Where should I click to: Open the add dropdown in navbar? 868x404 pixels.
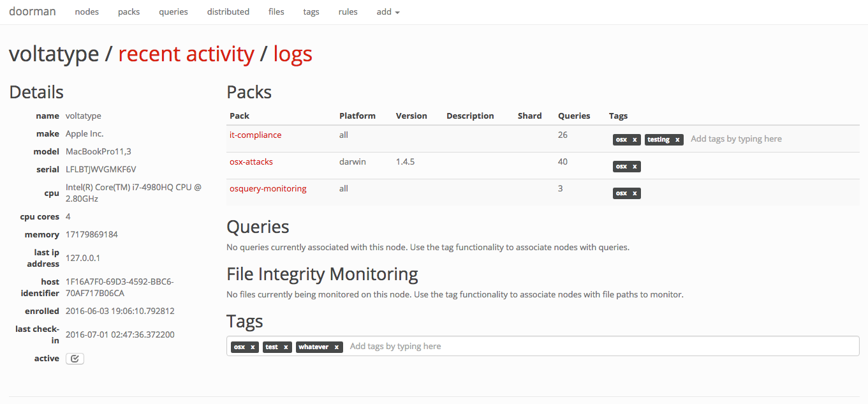(x=388, y=11)
